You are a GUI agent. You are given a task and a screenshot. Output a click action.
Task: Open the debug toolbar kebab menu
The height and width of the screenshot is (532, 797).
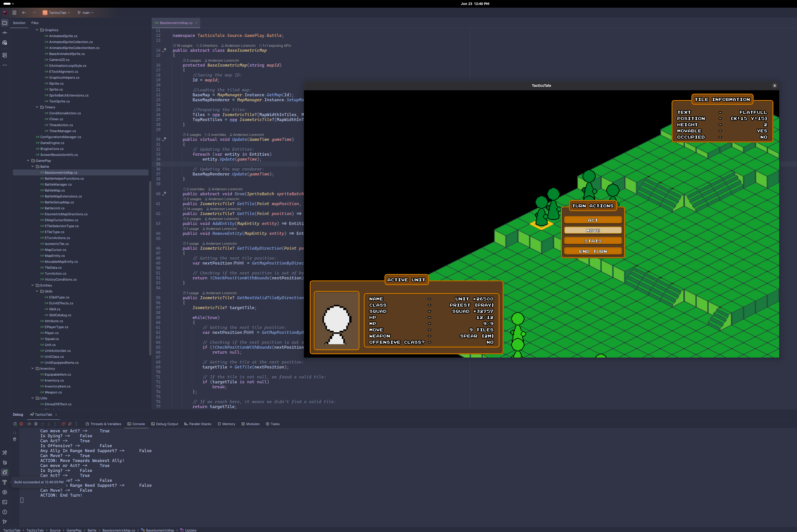(76, 424)
